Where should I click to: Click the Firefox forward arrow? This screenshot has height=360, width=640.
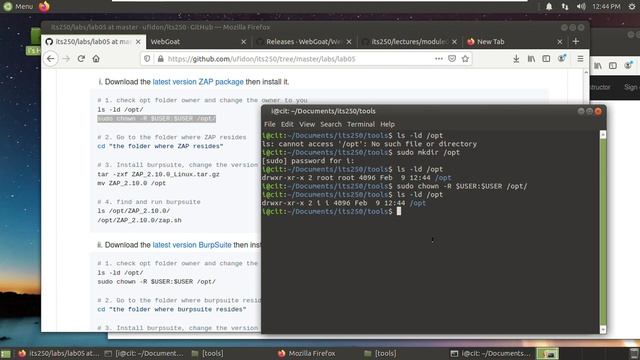66,59
